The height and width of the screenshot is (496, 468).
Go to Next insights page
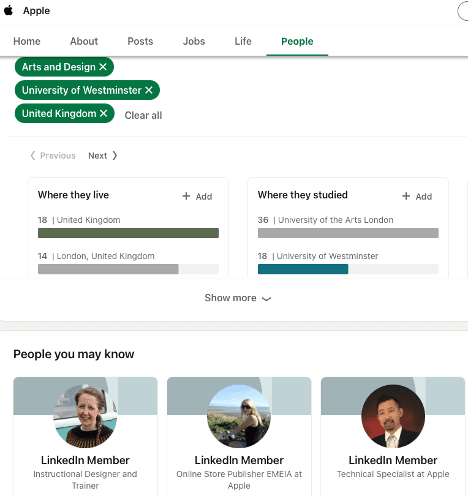[x=103, y=156]
